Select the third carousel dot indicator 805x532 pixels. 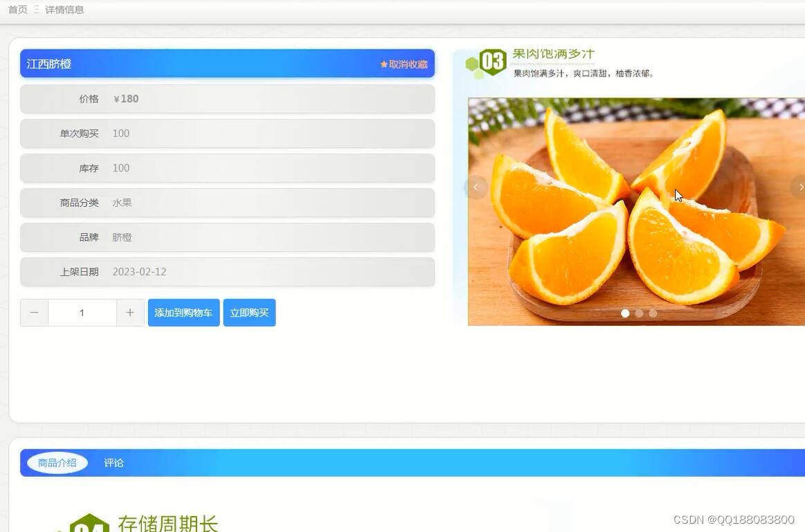coord(653,313)
